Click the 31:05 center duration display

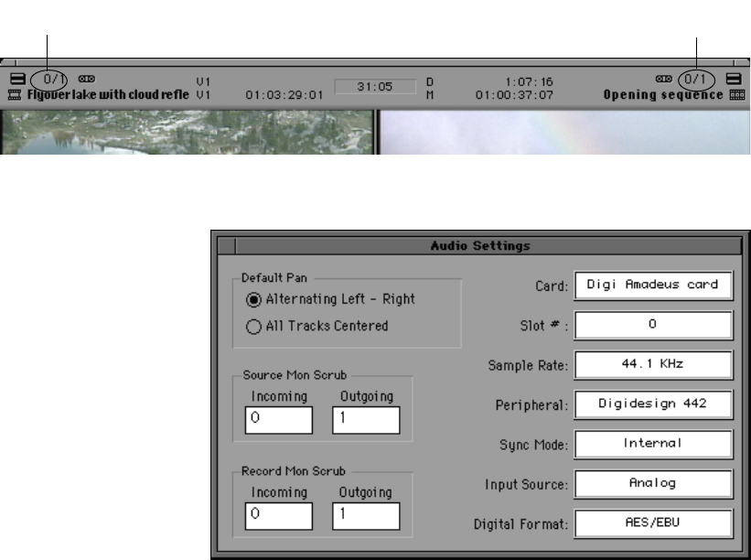click(x=375, y=87)
